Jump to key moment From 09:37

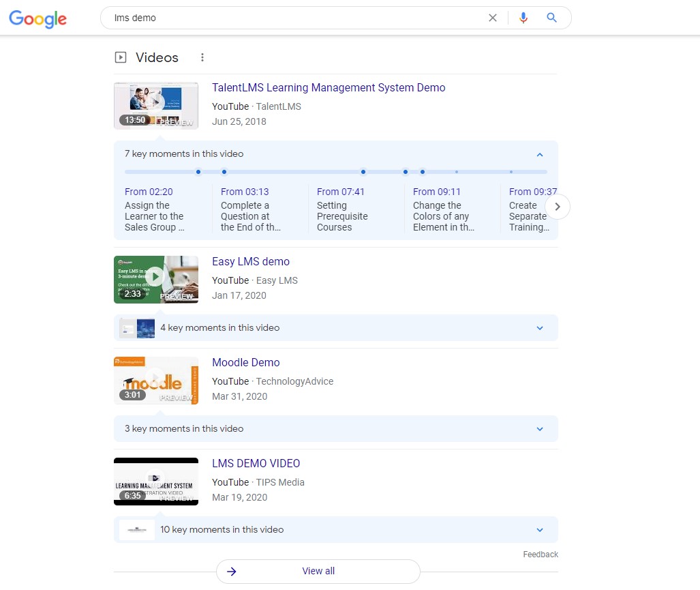click(533, 192)
